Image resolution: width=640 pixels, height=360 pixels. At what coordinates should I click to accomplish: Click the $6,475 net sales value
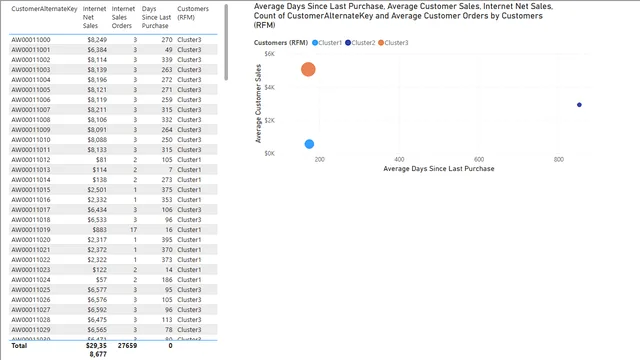(x=97, y=320)
